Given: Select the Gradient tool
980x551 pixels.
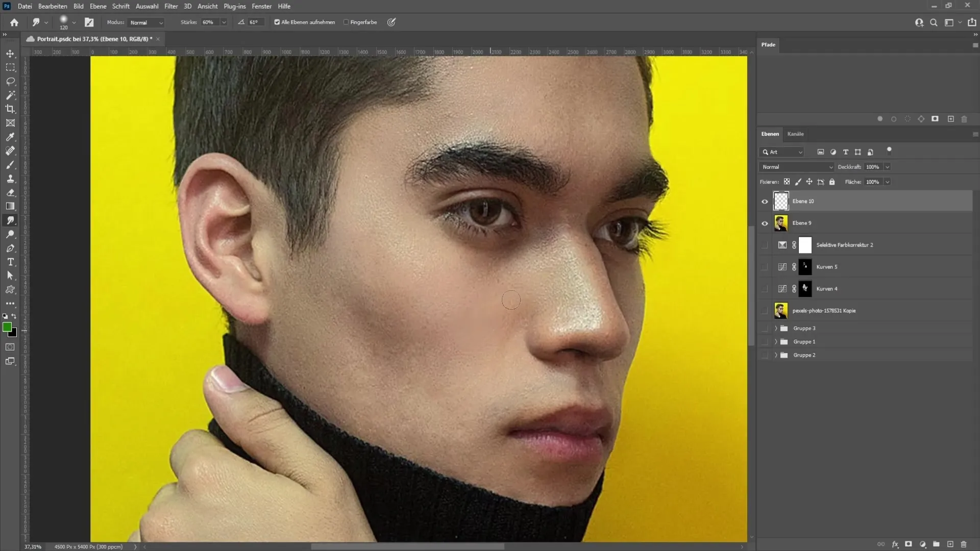Looking at the screenshot, I should click(x=10, y=206).
